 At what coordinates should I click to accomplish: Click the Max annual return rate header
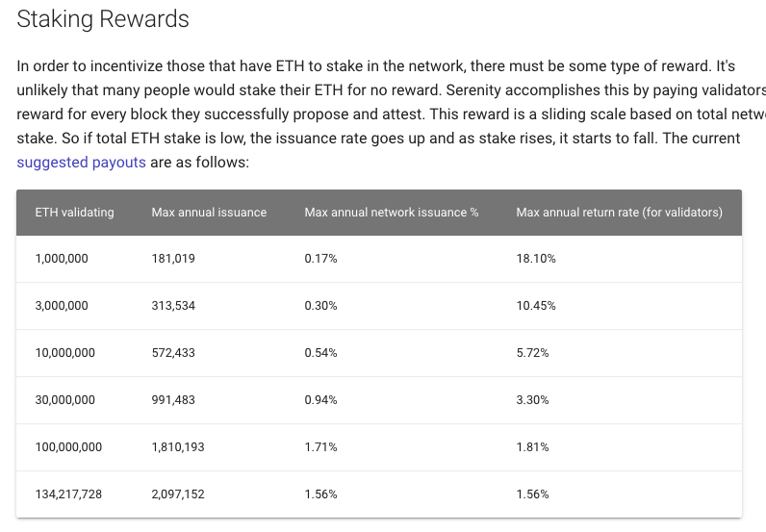tap(620, 213)
